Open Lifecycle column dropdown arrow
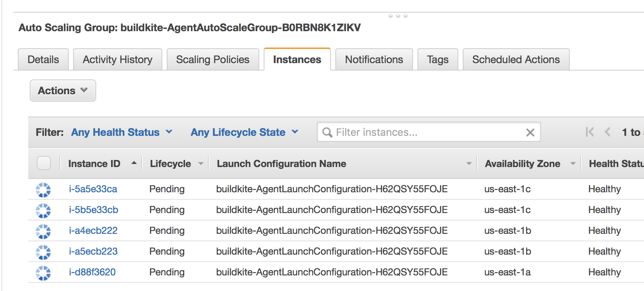Screen dimensions: 644x291 pos(201,164)
